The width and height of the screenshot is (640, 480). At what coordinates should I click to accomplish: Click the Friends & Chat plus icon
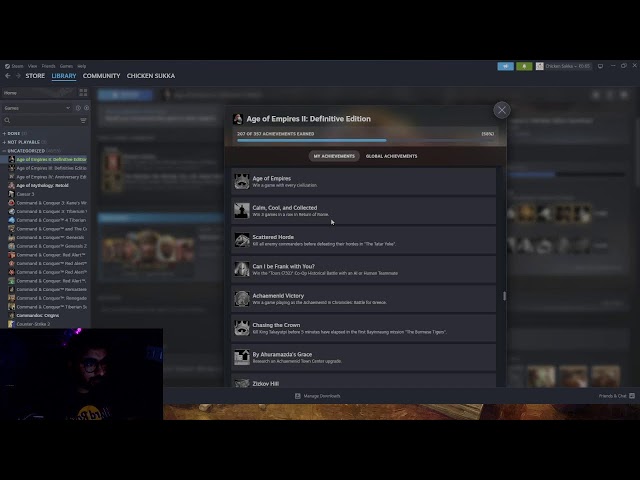[x=632, y=396]
